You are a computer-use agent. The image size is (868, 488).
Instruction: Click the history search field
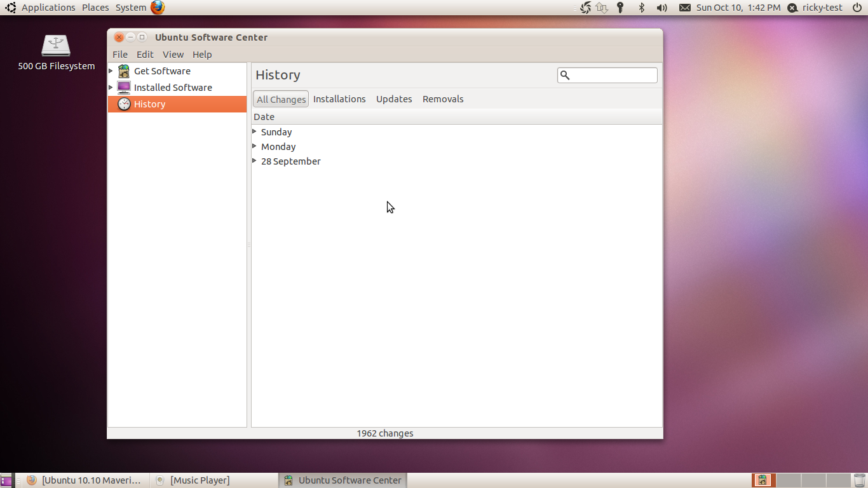click(613, 75)
